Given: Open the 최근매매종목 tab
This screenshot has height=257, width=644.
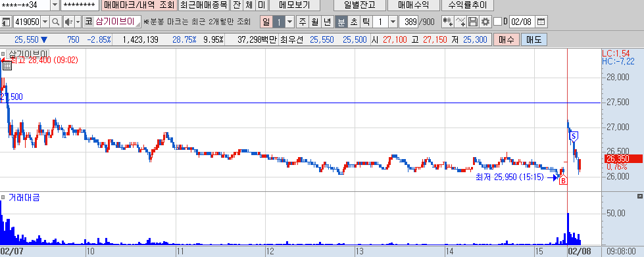Looking at the screenshot, I should coord(203,5).
